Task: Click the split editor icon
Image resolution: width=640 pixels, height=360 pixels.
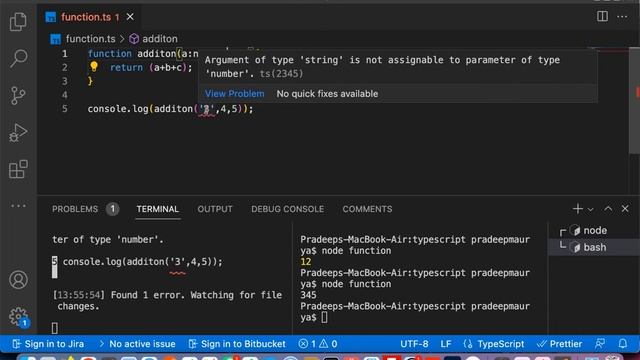Action: (x=602, y=17)
